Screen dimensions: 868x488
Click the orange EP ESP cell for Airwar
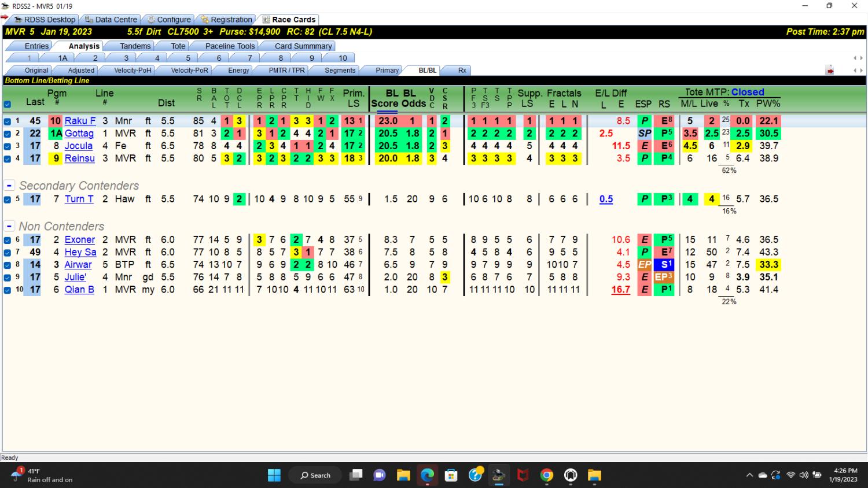coord(644,265)
